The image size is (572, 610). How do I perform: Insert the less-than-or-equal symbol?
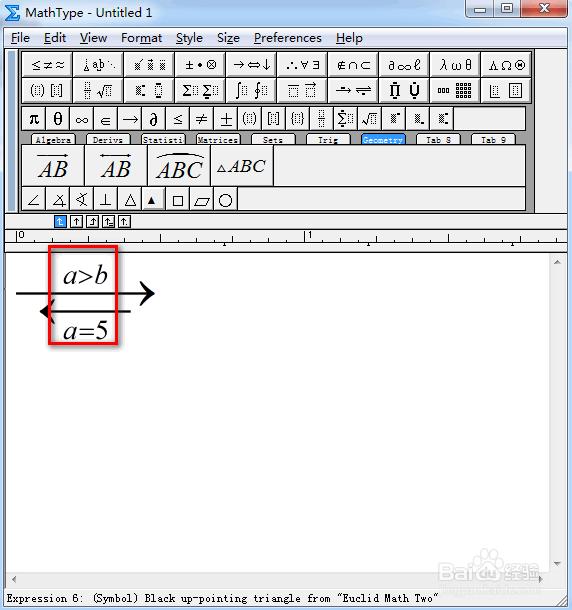point(177,119)
